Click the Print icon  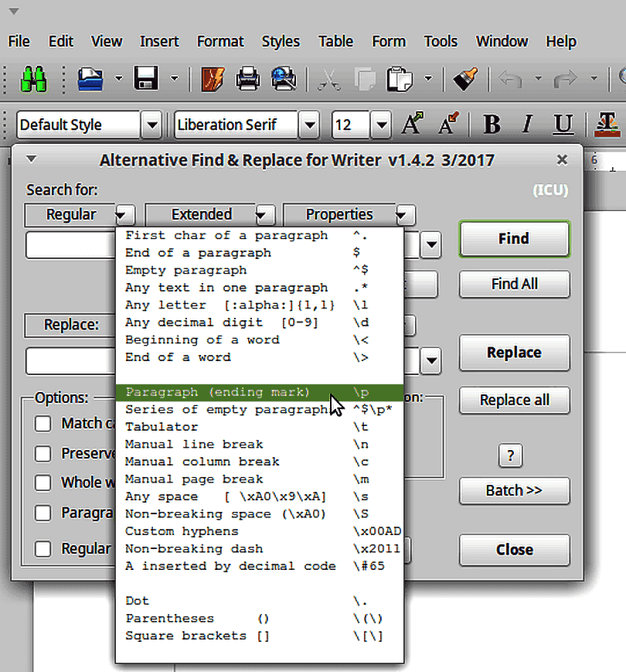247,78
